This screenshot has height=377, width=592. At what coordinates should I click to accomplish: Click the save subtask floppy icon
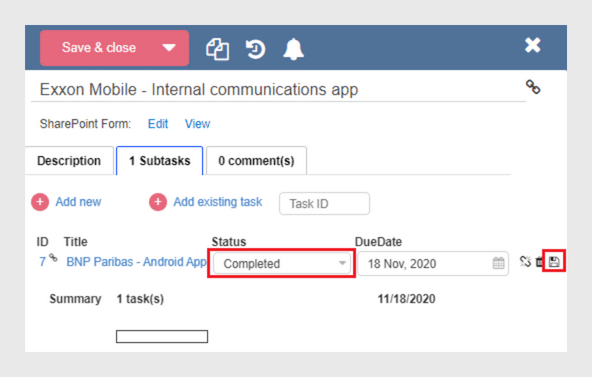[554, 262]
